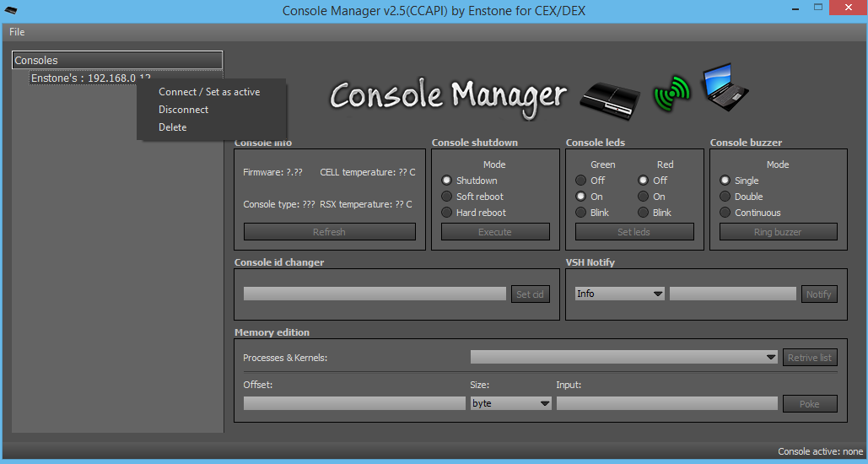Viewport: 868px width, 464px height.
Task: Click the CELL temperature: ?? C label
Action: click(x=368, y=172)
